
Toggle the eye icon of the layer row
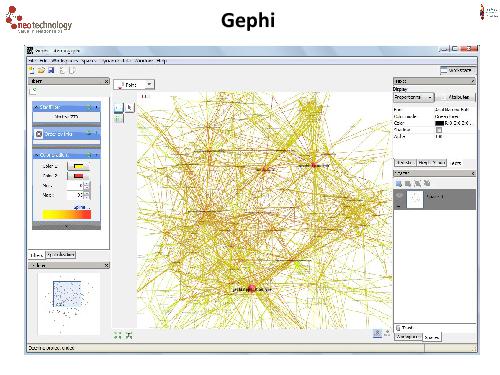[x=399, y=196]
